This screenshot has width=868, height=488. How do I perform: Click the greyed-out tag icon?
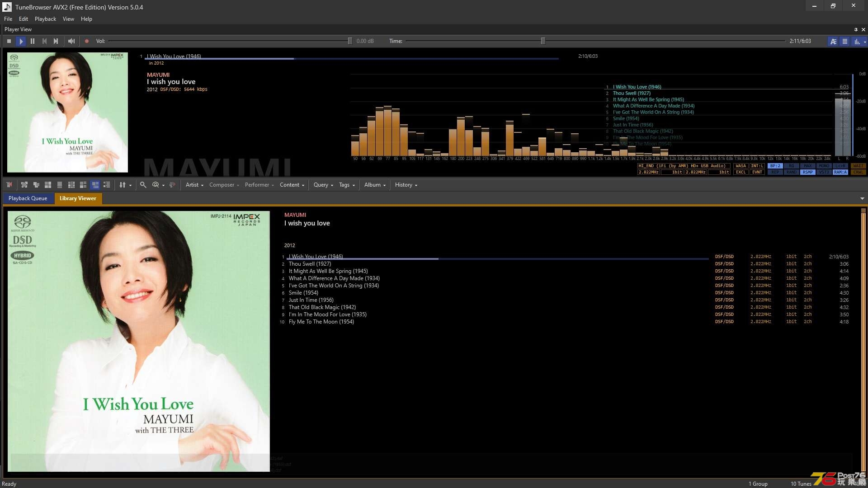[172, 185]
